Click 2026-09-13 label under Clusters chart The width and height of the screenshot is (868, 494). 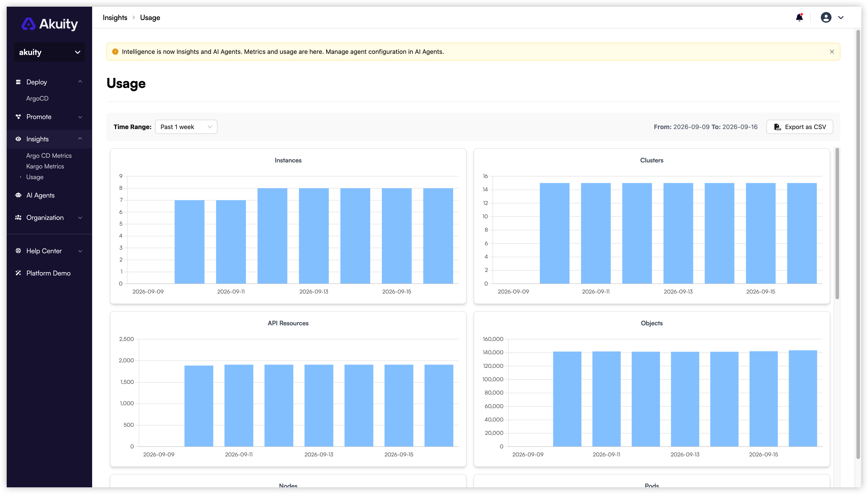tap(678, 292)
